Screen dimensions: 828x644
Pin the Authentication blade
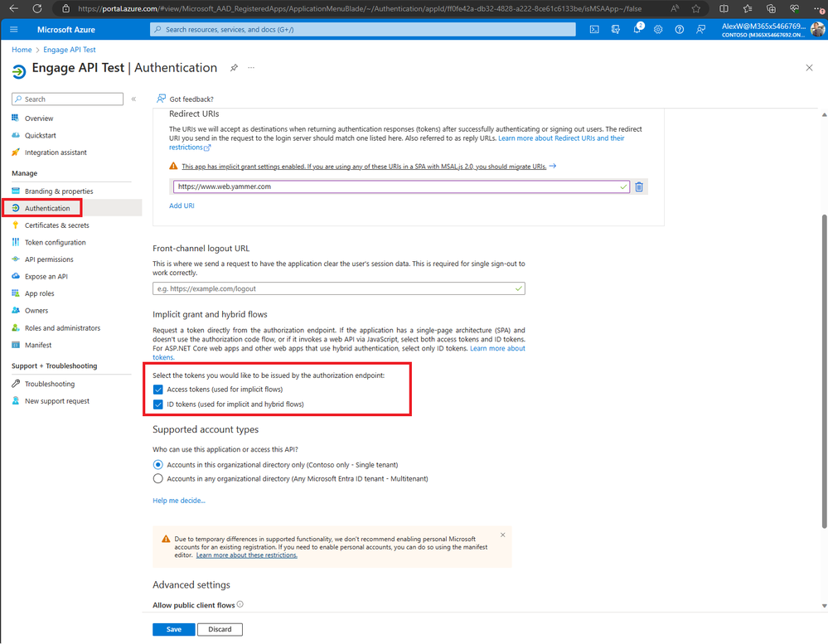pyautogui.click(x=234, y=68)
